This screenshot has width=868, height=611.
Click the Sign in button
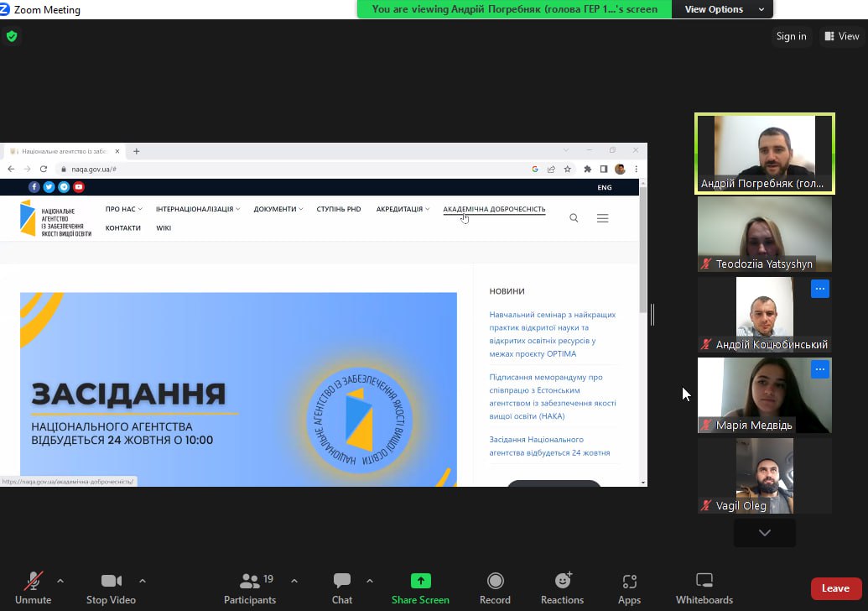tap(791, 36)
